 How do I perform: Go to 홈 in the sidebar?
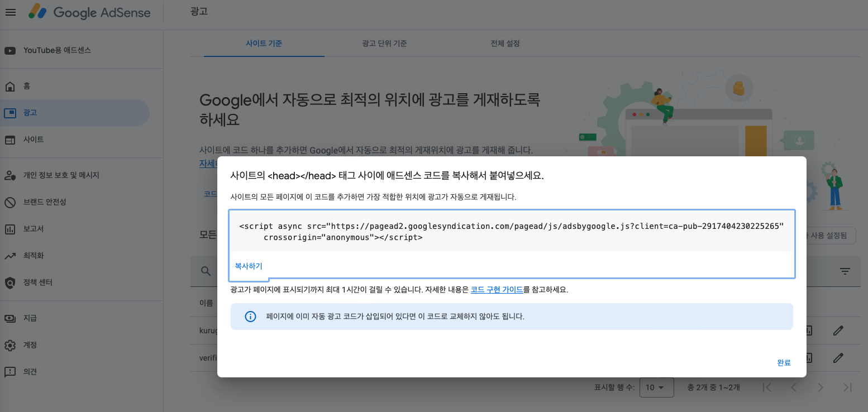point(27,86)
